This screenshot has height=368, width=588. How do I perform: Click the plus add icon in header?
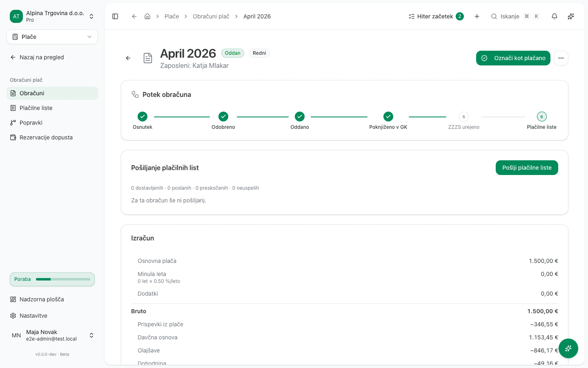477,16
